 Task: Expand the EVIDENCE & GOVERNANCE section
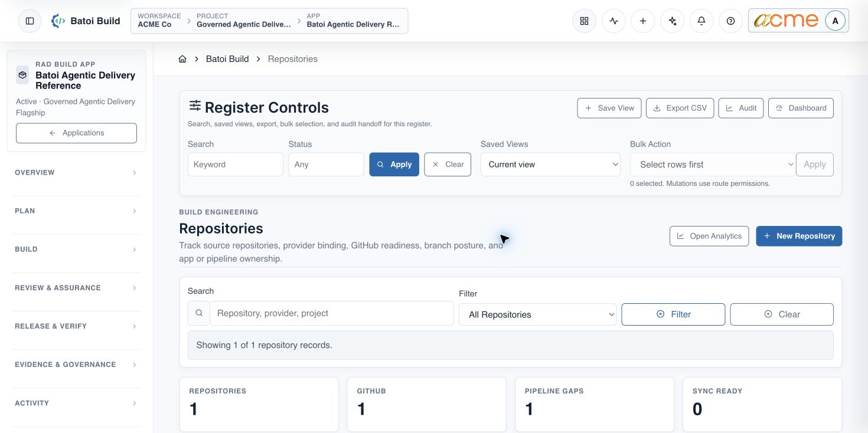click(x=76, y=365)
